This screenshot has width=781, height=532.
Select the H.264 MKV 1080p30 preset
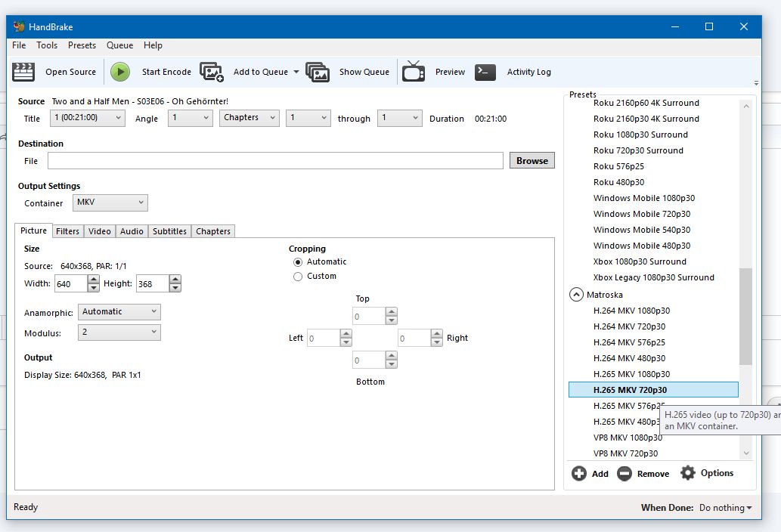(x=631, y=311)
